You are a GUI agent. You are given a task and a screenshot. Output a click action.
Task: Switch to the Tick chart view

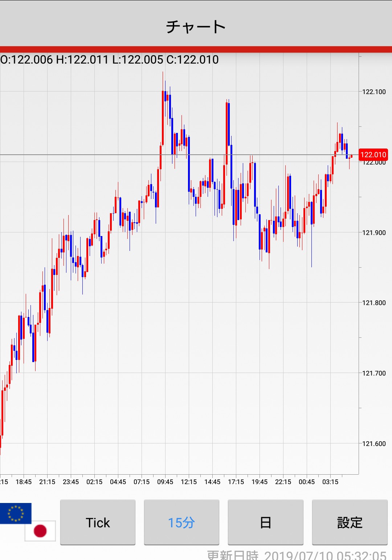[x=98, y=522]
